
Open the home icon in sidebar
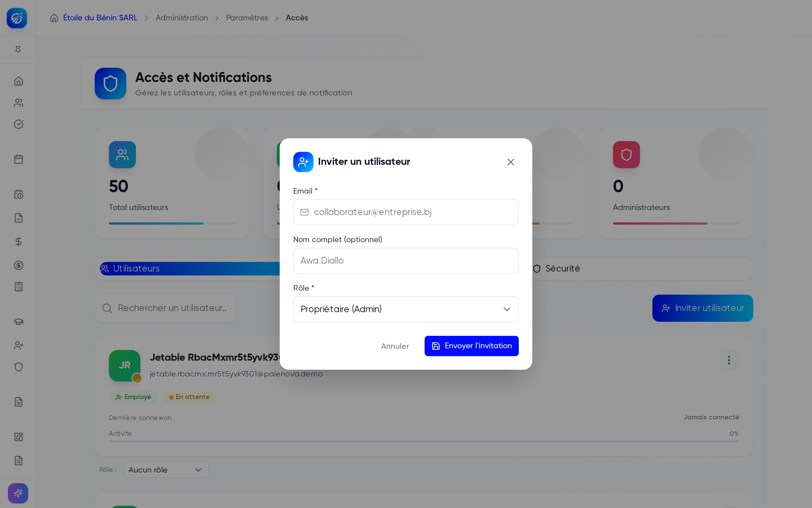pos(18,81)
